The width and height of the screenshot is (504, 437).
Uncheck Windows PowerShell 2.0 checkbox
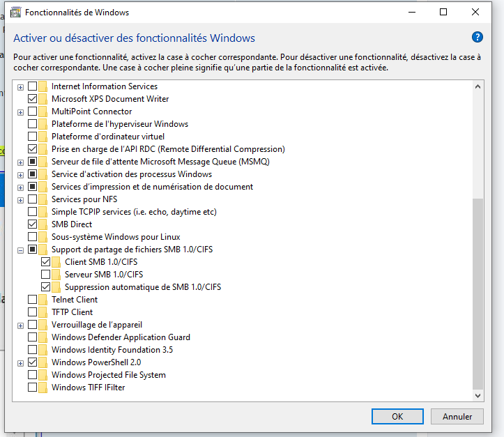(x=33, y=362)
